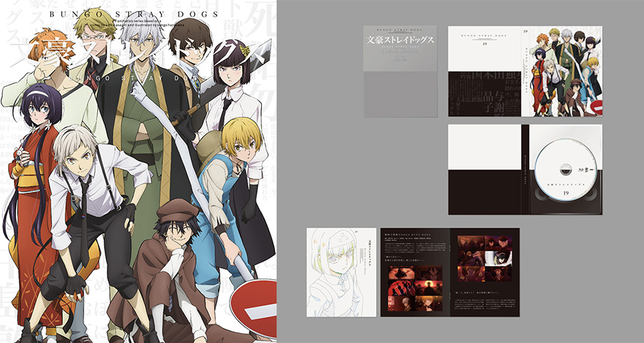The image size is (644, 343).
Task: Click the large Bungo Stray Dogs cover artwork
Action: [x=138, y=171]
